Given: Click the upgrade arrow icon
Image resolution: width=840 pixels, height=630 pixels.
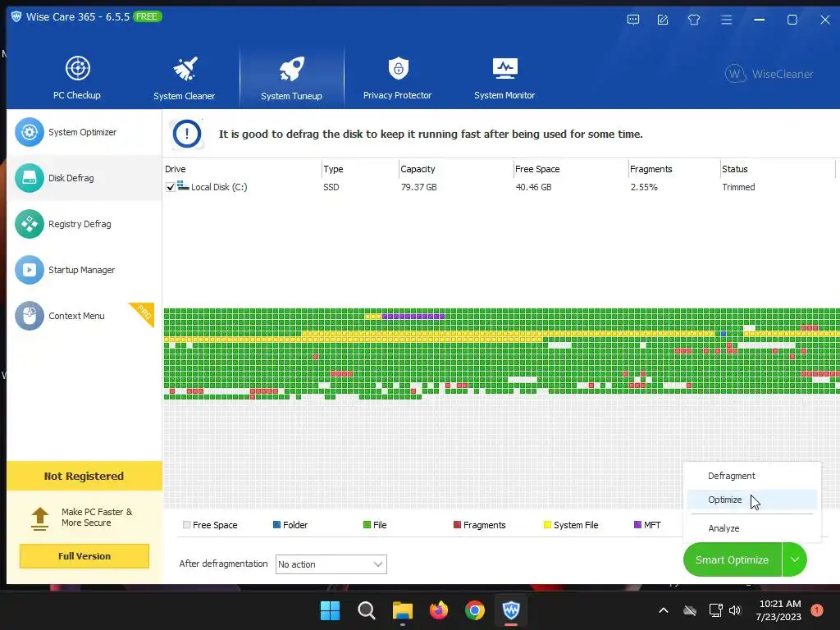Looking at the screenshot, I should click(39, 518).
